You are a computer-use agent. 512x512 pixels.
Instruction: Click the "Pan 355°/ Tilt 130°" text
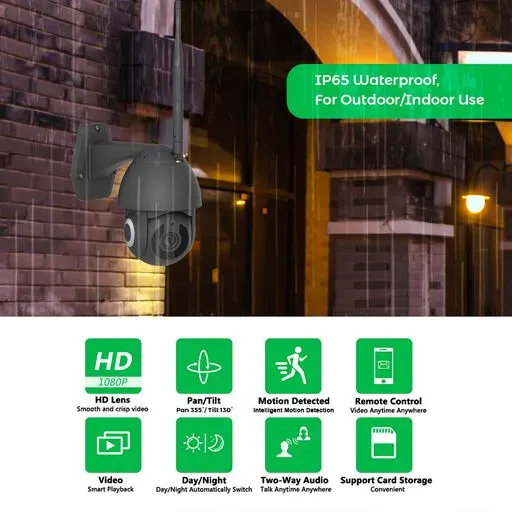[x=204, y=410]
